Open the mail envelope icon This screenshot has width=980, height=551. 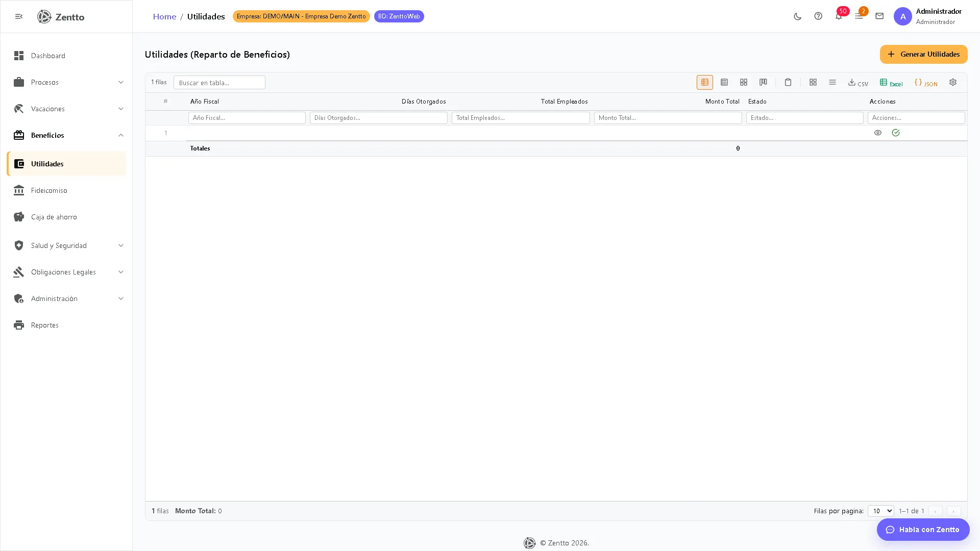pyautogui.click(x=879, y=16)
